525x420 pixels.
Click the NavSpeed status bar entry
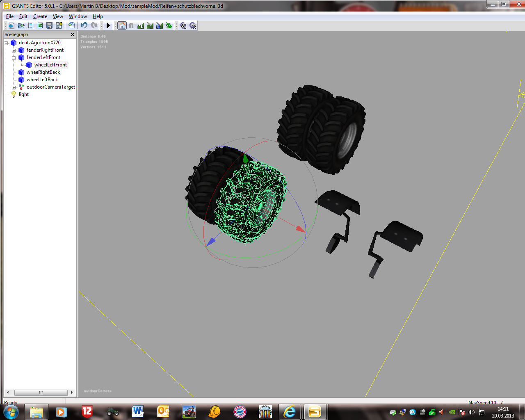coord(486,402)
